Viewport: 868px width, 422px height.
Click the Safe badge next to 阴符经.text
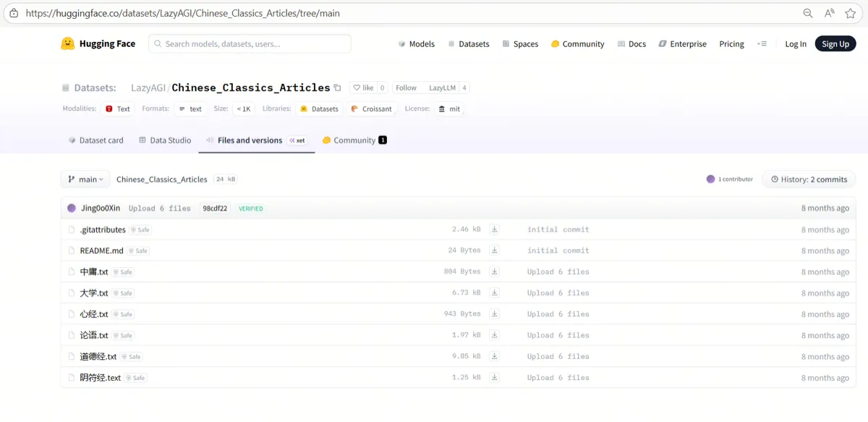pyautogui.click(x=135, y=378)
